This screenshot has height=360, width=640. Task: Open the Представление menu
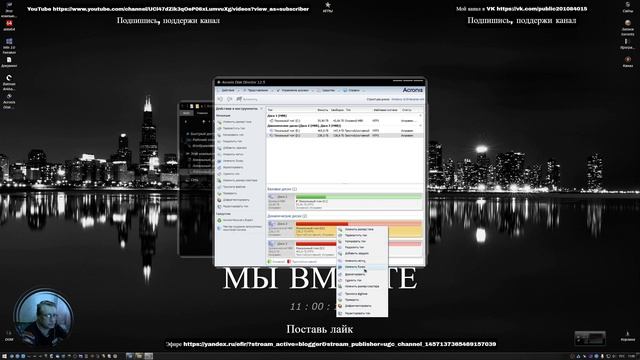(257, 90)
